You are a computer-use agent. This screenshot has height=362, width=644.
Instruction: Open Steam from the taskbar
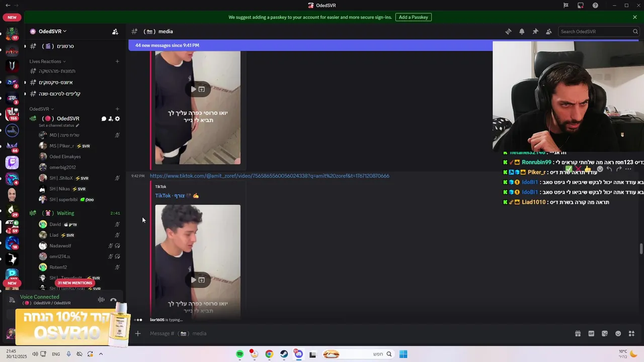pyautogui.click(x=284, y=354)
